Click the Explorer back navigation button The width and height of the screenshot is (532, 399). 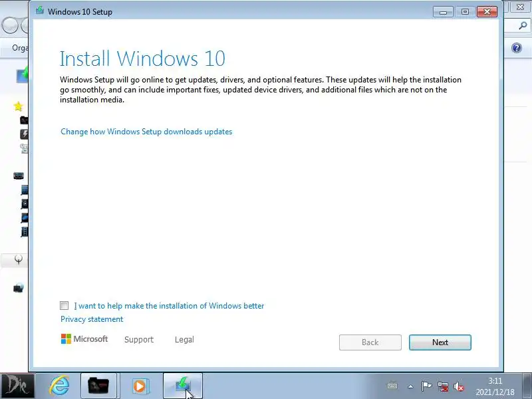(10, 25)
